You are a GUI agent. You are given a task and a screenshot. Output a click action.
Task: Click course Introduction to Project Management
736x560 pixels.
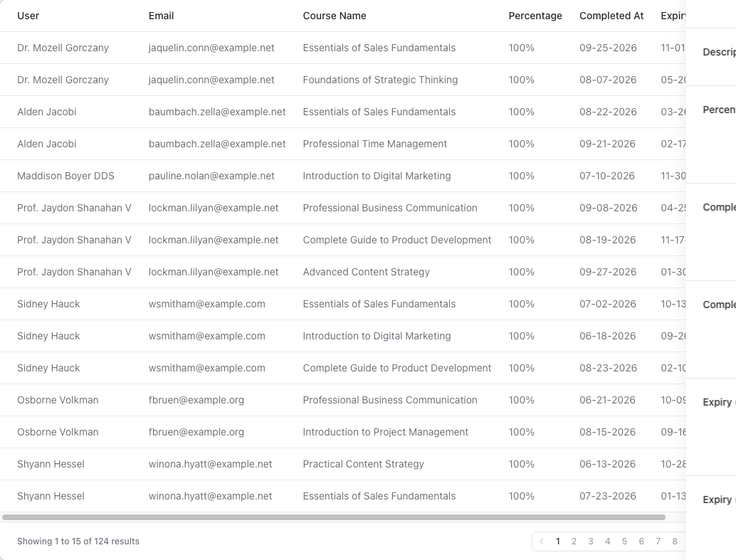click(x=385, y=432)
